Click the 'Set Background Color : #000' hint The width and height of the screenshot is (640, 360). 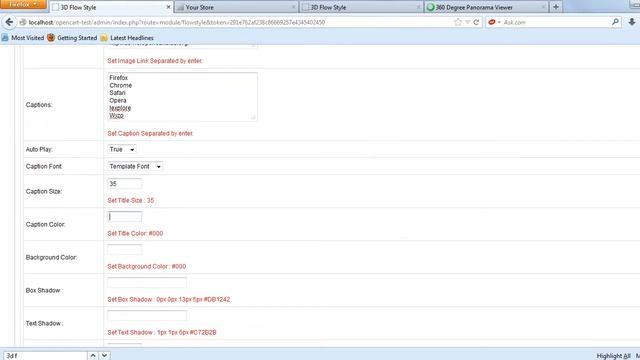coord(147,267)
